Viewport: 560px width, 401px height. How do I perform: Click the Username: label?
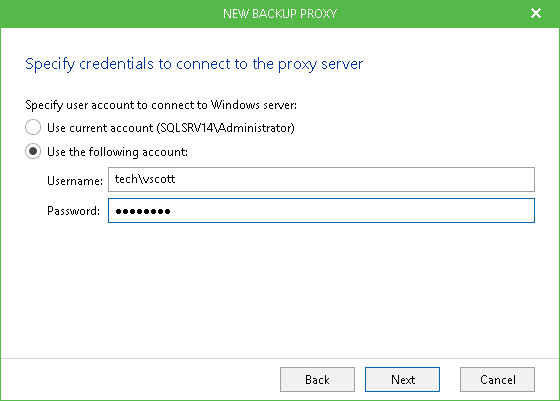75,181
